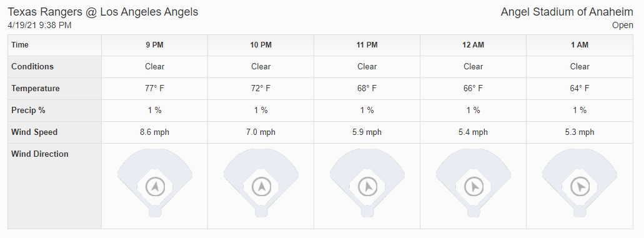Select the Wind Direction row label
The image size is (644, 238).
click(40, 154)
